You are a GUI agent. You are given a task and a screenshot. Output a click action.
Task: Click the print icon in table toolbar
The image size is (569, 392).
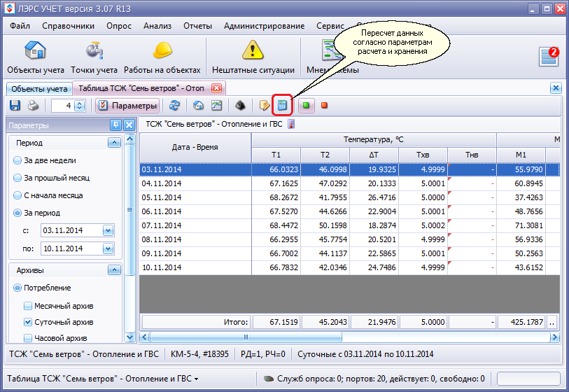coord(33,106)
